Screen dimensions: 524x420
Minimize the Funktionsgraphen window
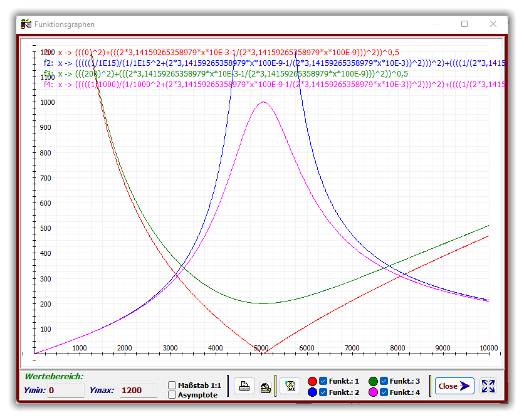pyautogui.click(x=436, y=24)
